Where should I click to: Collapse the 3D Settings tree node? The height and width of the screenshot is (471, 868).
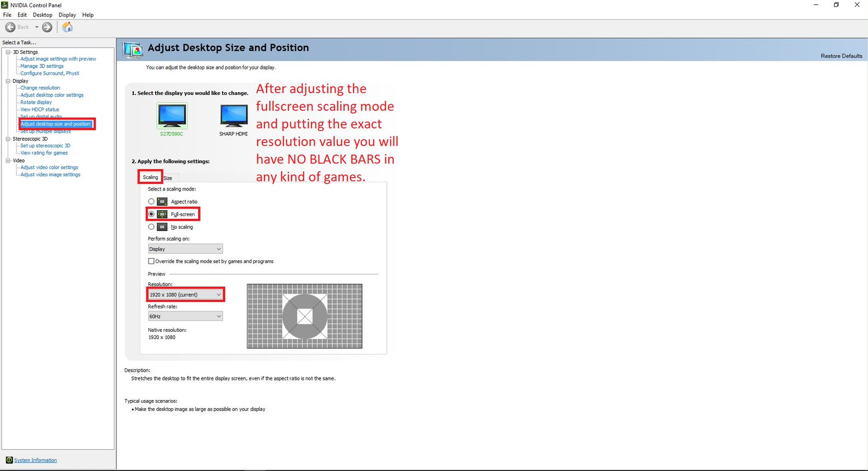8,52
